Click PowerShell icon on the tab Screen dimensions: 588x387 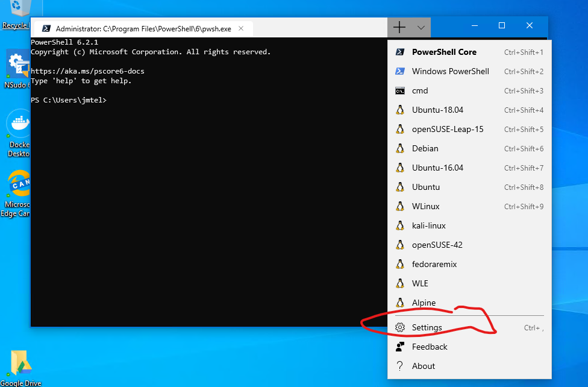pyautogui.click(x=46, y=28)
